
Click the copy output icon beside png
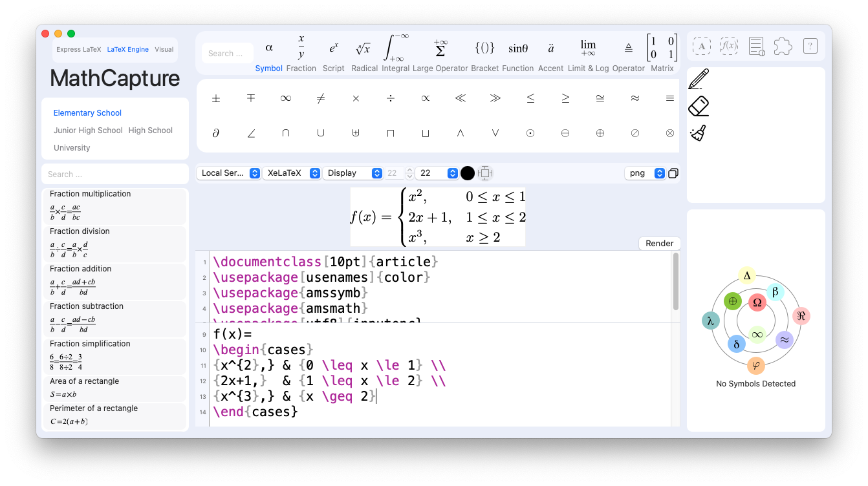tap(673, 173)
